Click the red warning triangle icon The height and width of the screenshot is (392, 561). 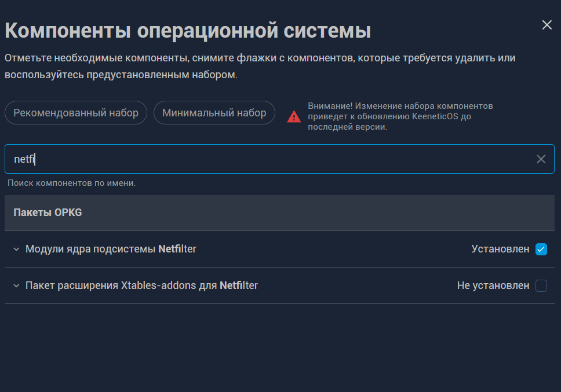(x=294, y=117)
